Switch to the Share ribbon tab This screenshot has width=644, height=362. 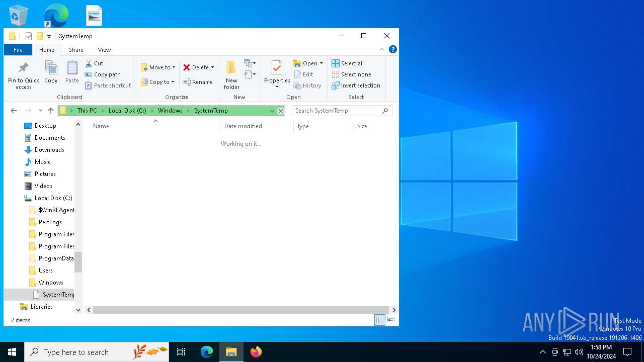pos(76,50)
